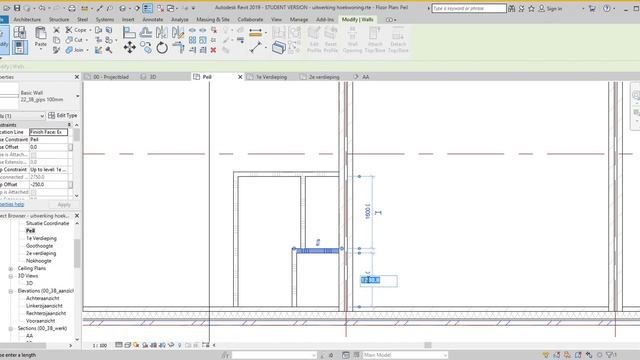
Task: Click Type Properties icon in ribbon
Action: pyautogui.click(x=20, y=32)
